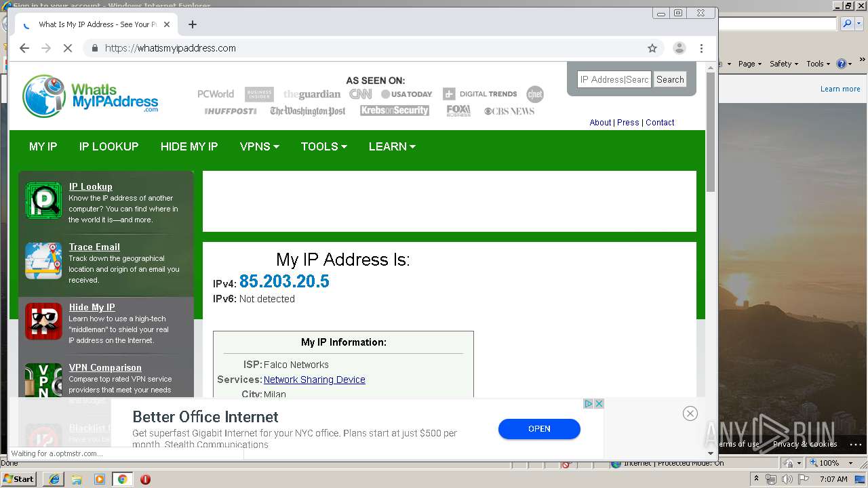The width and height of the screenshot is (868, 488).
Task: Click the Internet Explorer search box
Action: tap(778, 24)
